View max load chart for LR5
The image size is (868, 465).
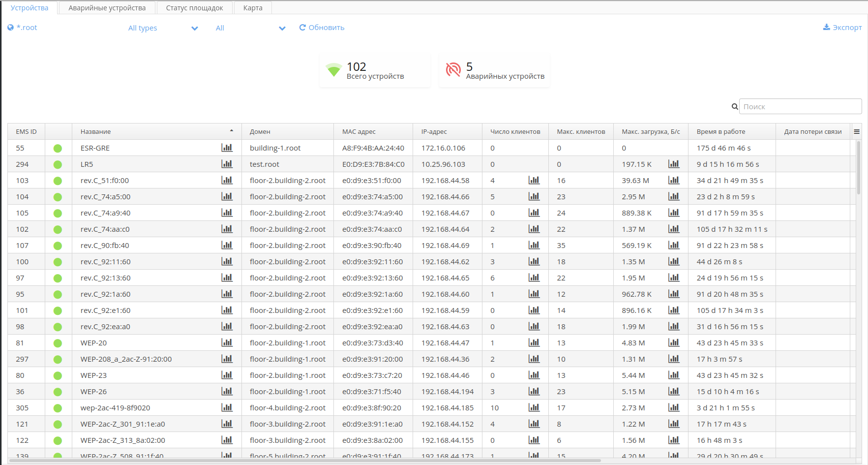pyautogui.click(x=674, y=164)
